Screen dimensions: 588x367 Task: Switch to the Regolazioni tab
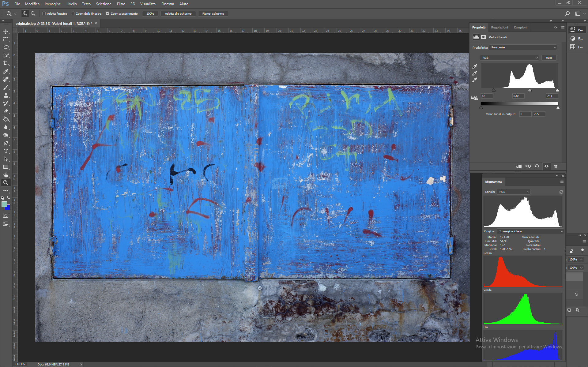(x=499, y=28)
